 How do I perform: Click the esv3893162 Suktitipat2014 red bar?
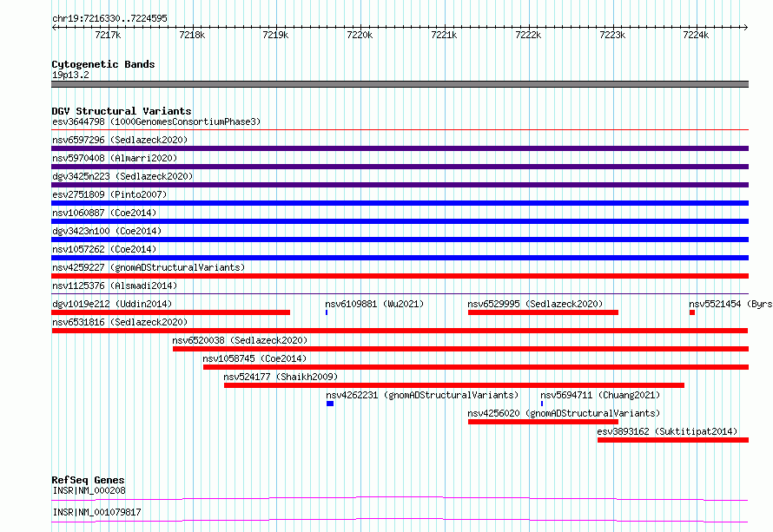click(x=673, y=440)
